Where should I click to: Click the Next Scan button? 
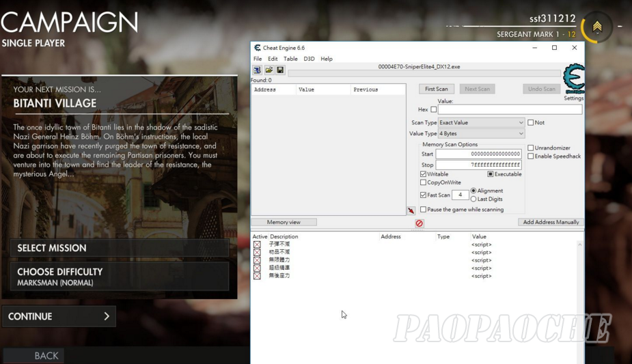coord(477,89)
